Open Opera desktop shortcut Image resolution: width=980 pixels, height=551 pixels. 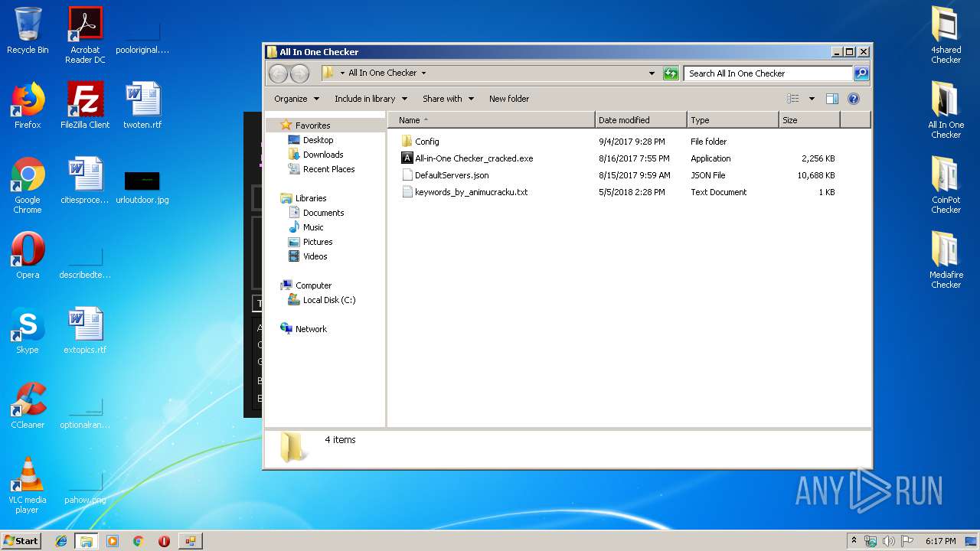pyautogui.click(x=28, y=256)
